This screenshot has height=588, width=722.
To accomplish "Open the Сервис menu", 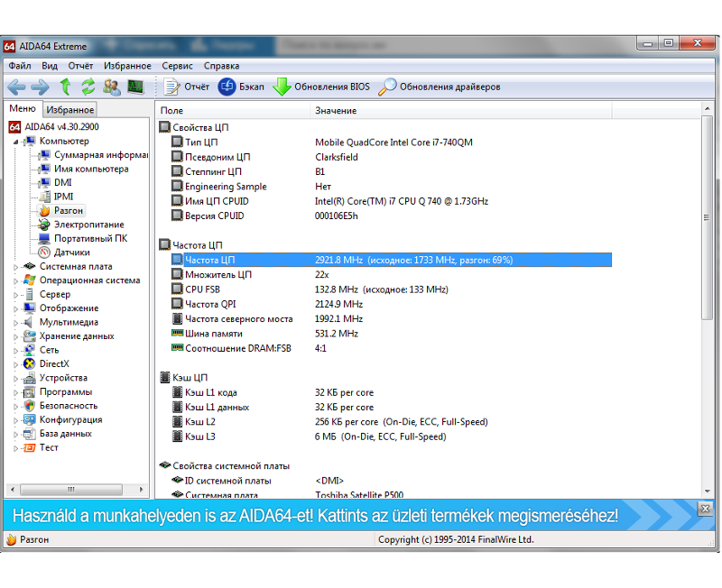I will click(x=177, y=66).
